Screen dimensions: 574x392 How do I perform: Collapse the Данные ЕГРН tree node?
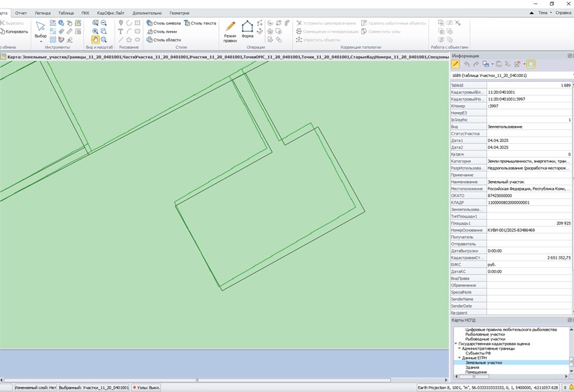(459, 358)
